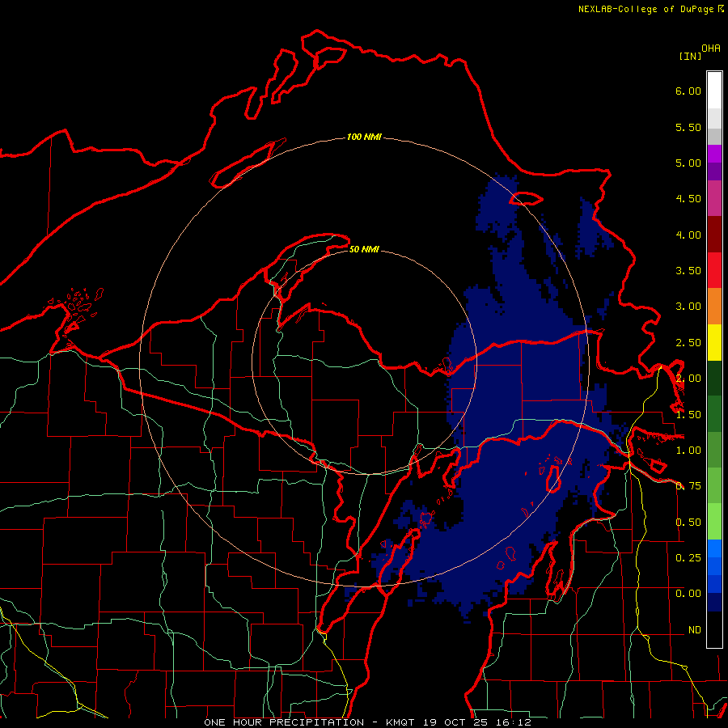Click the 0.50 legend value
Image resolution: width=728 pixels, height=728 pixels.
point(688,523)
